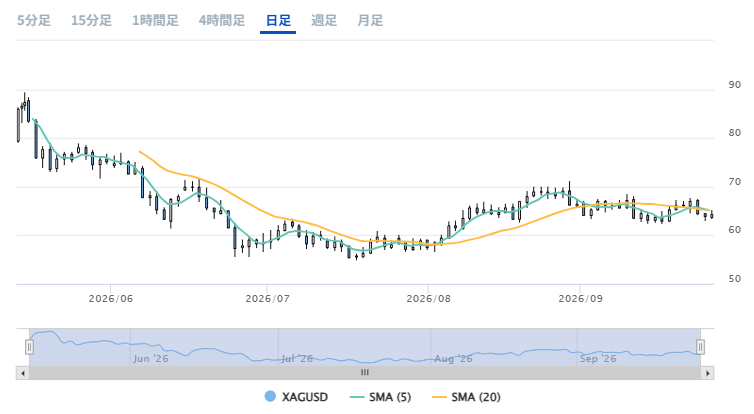The image size is (754, 414).
Task: Click the Jun '26 label in navigator
Action: pyautogui.click(x=151, y=359)
